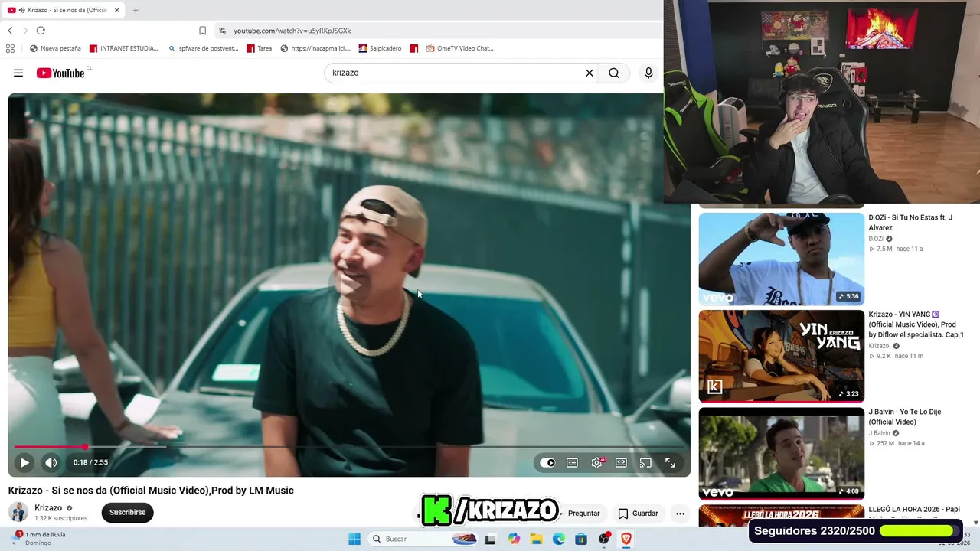Click the '0:18 / 2:55' time display
The height and width of the screenshot is (551, 980).
(x=90, y=462)
